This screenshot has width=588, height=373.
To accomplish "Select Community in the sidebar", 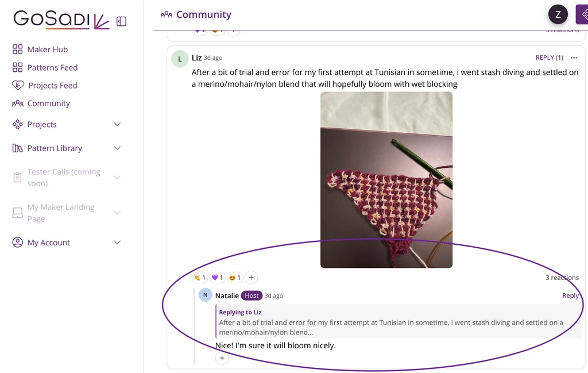I will (49, 103).
